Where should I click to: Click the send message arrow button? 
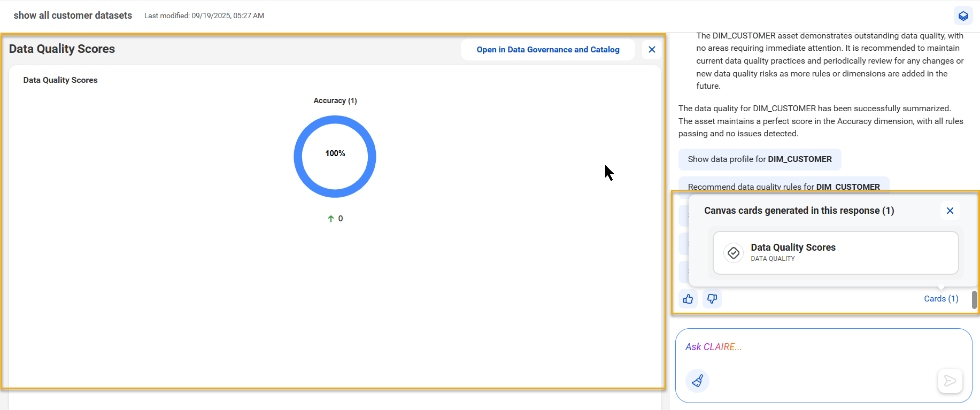click(950, 381)
